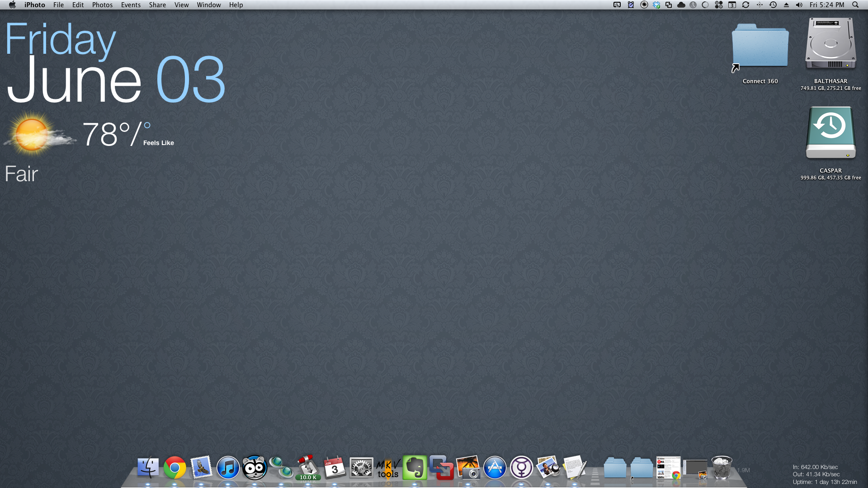The width and height of the screenshot is (868, 488).
Task: Open the Time Machine menu bar icon
Action: coord(773,5)
